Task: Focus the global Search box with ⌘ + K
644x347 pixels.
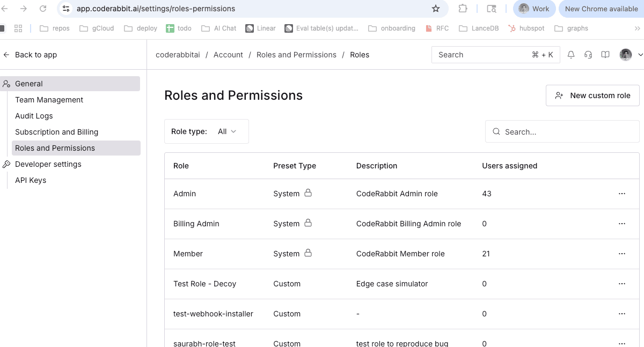Action: tap(496, 55)
